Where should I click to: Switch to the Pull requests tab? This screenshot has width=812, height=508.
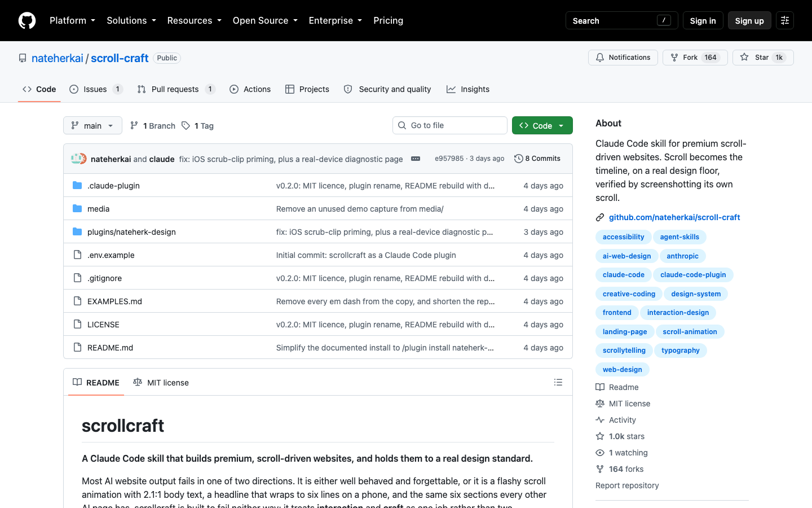pyautogui.click(x=176, y=89)
